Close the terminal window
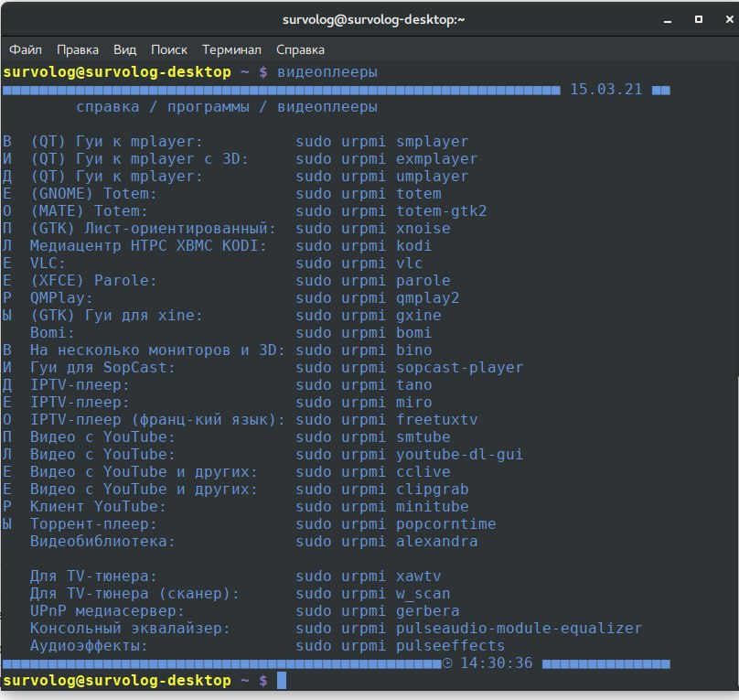 tap(729, 19)
